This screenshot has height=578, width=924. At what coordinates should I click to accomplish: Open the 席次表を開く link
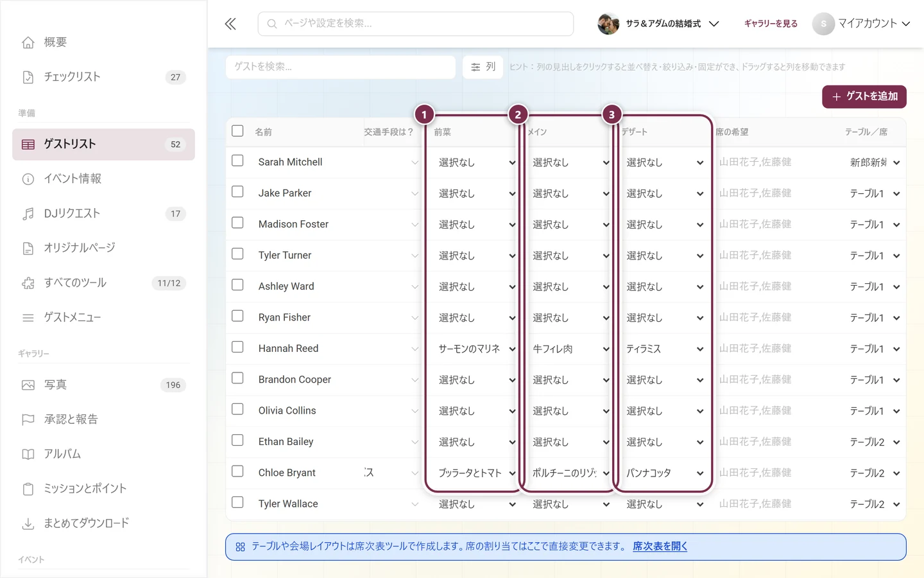(660, 547)
